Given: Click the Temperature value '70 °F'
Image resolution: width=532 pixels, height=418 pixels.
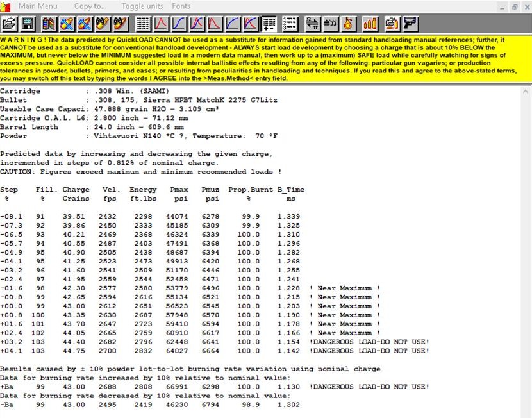Looking at the screenshot, I should [267, 136].
